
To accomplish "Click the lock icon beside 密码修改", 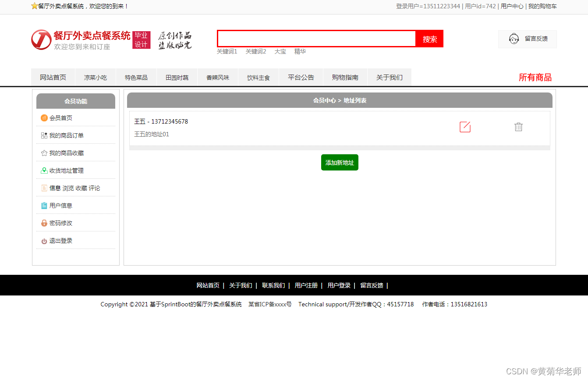I will (44, 223).
